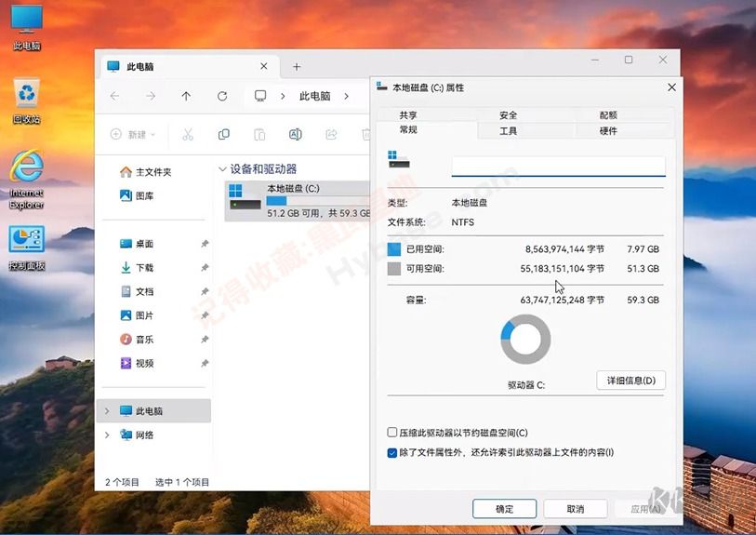Click the Rename icon in toolbar

(295, 134)
